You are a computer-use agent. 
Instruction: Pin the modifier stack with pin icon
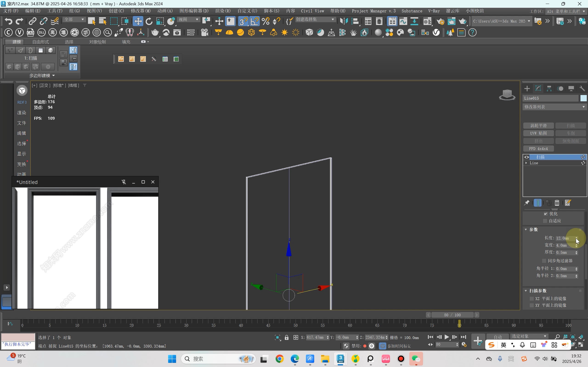[x=527, y=203]
